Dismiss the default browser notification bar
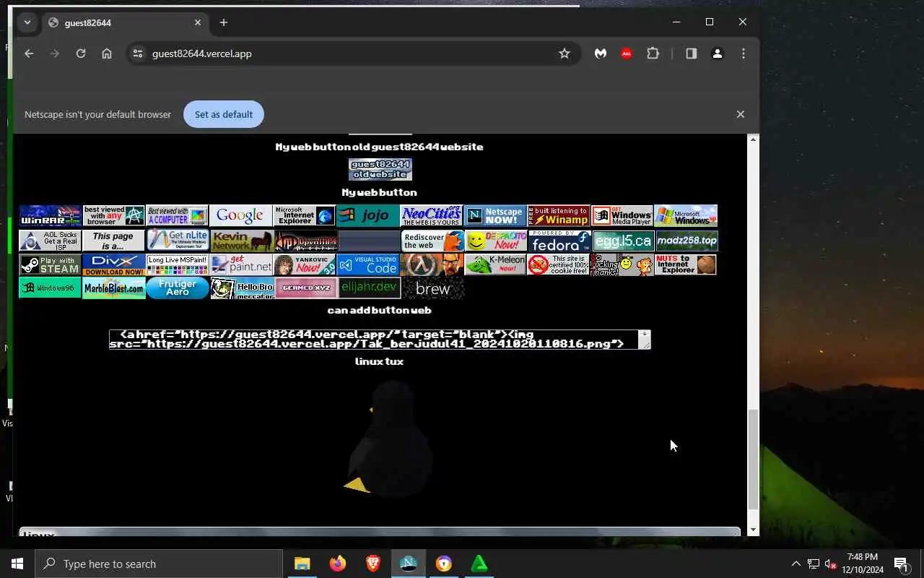The height and width of the screenshot is (578, 924). tap(740, 114)
